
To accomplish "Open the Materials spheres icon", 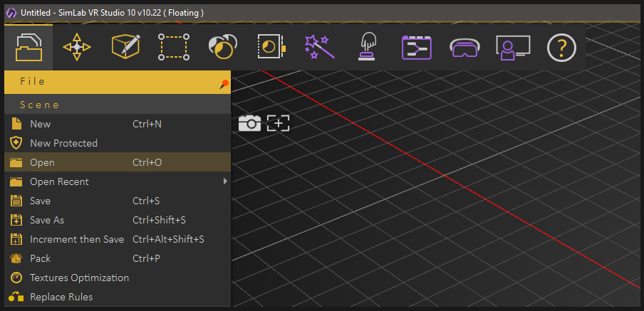I will [222, 47].
